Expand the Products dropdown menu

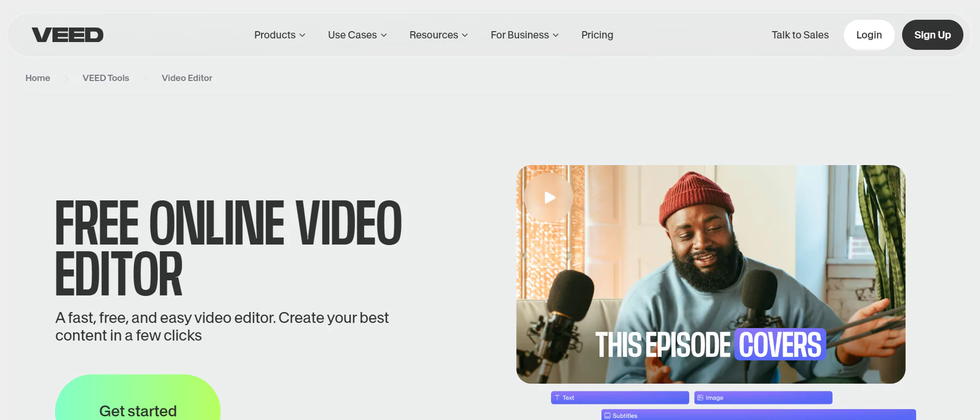pos(279,35)
